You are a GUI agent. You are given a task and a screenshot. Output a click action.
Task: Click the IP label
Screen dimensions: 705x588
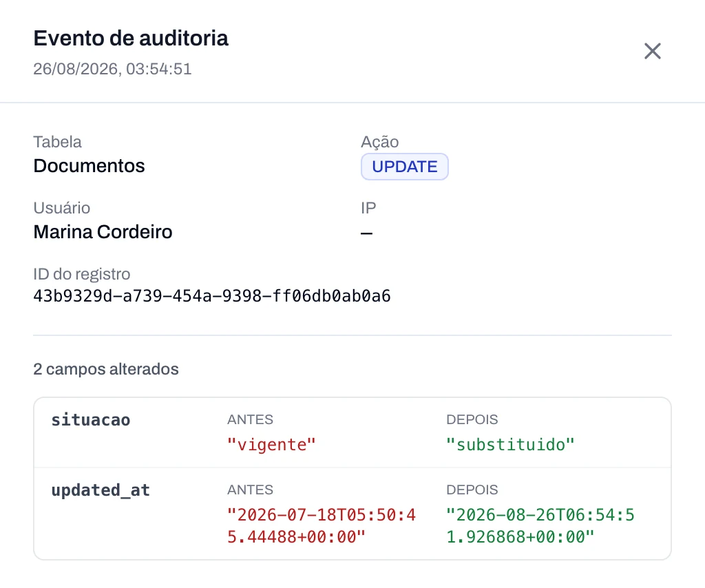coord(368,208)
